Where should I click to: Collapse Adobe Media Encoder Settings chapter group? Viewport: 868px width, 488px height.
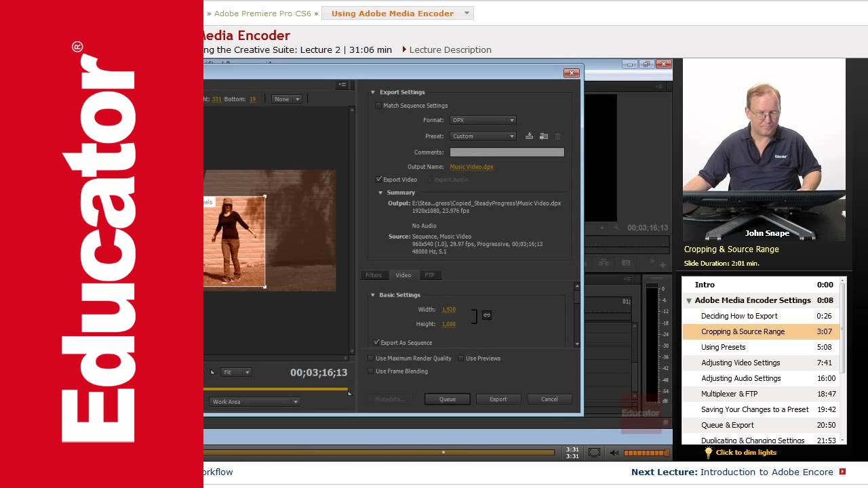point(689,300)
